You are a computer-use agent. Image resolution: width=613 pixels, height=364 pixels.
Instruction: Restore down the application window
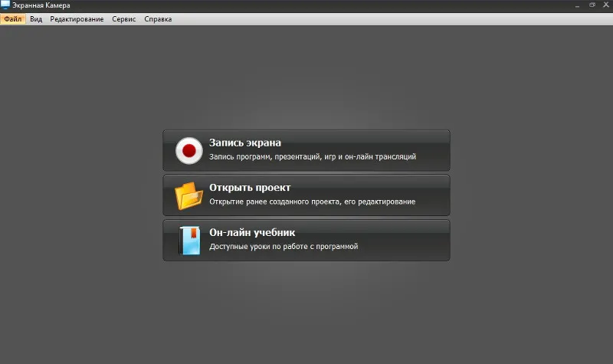click(x=592, y=5)
